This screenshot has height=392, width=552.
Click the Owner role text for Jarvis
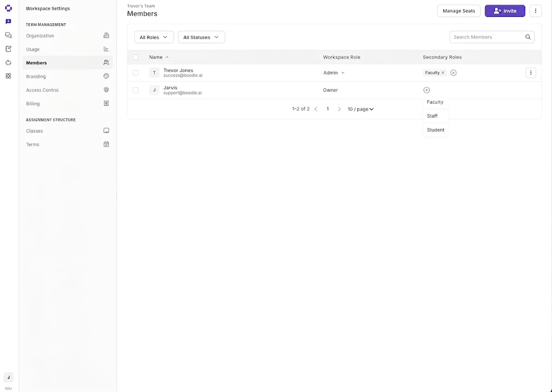[x=330, y=90]
